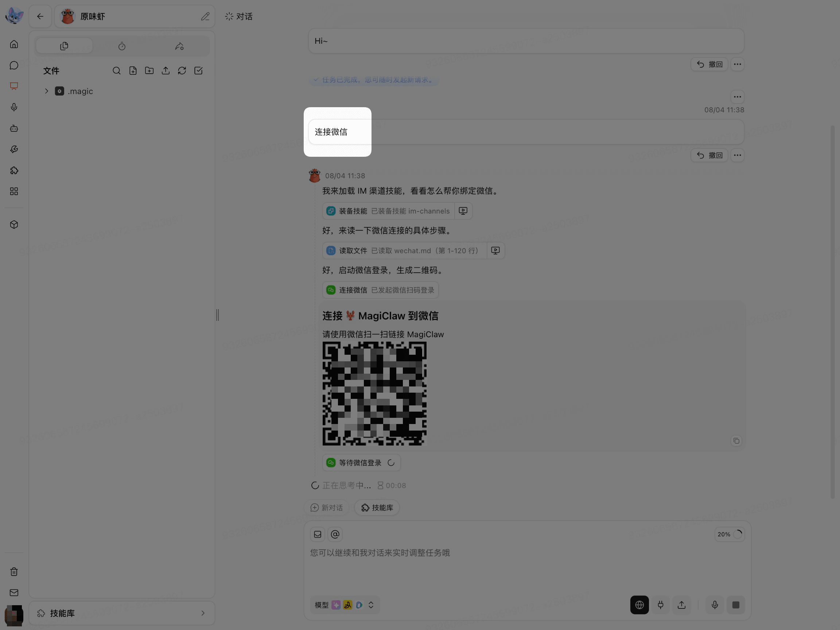Open the chat bubble icon in sidebar

click(14, 65)
